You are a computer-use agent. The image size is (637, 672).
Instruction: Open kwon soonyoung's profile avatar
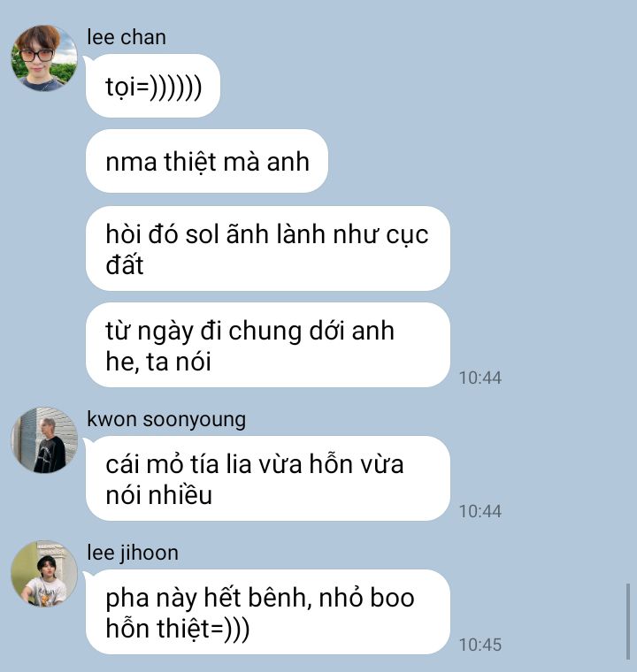coord(43,440)
